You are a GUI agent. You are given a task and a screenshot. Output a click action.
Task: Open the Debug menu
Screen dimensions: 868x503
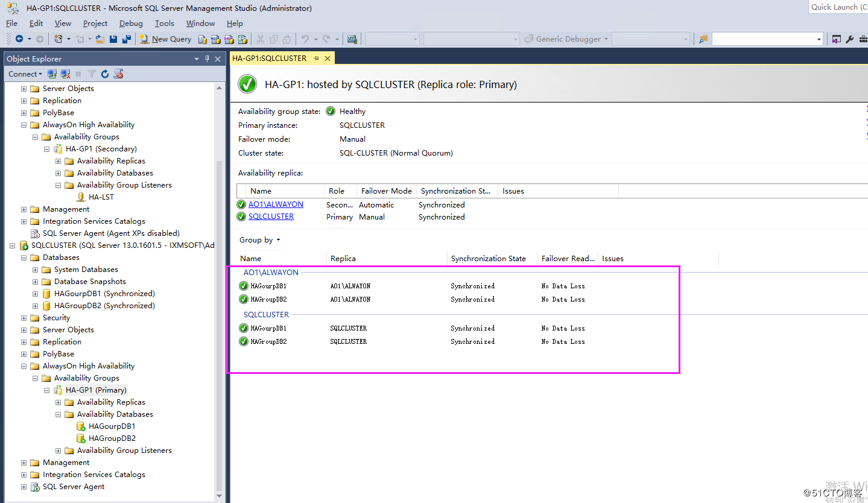131,23
